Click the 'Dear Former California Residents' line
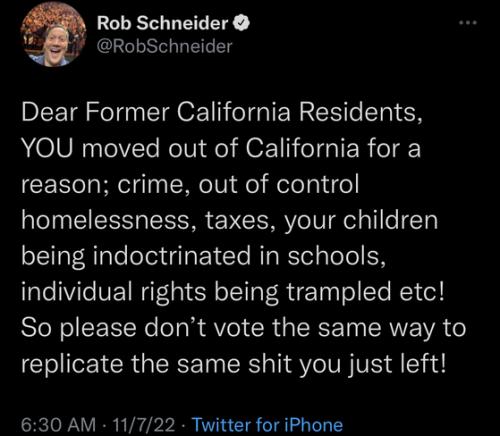 click(x=222, y=112)
